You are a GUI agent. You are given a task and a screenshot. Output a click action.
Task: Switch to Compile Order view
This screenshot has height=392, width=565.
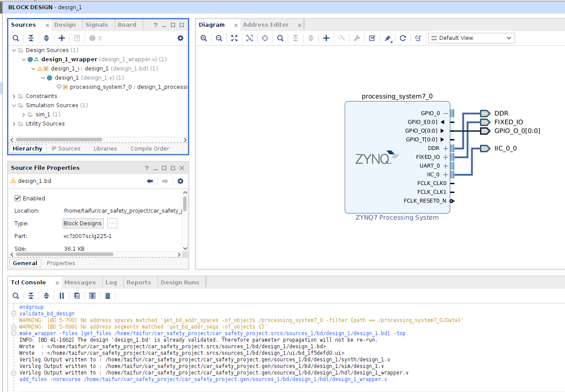click(x=150, y=149)
